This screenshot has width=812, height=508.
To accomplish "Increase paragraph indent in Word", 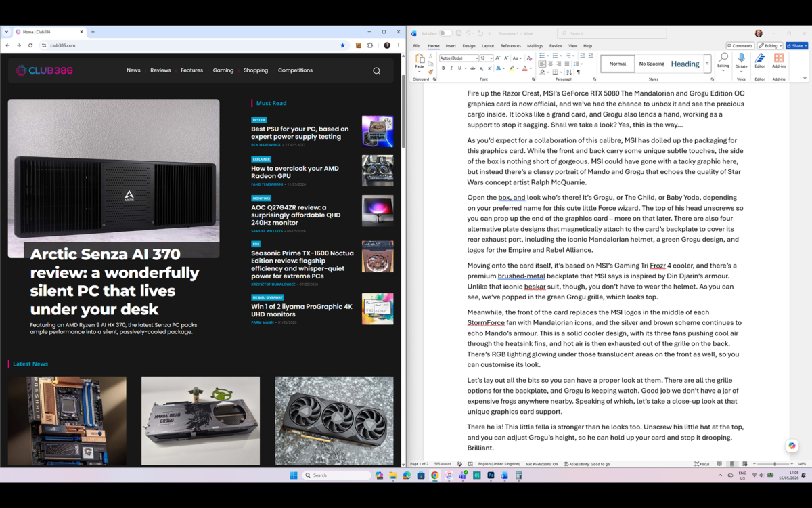I will click(x=591, y=56).
